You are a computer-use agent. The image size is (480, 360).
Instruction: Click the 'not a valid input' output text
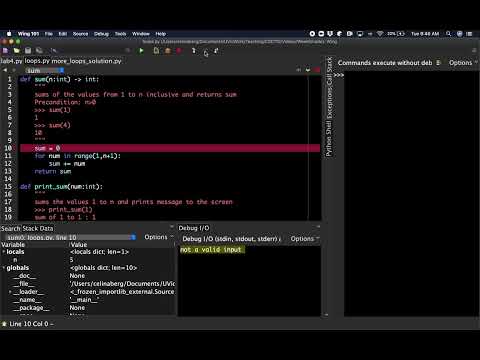coord(210,250)
